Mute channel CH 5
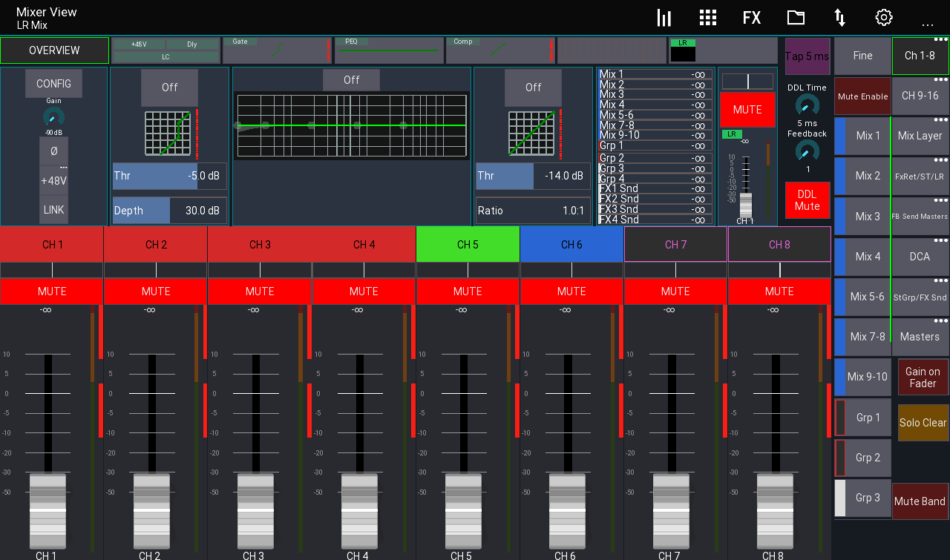This screenshot has width=950, height=560. coord(467,291)
